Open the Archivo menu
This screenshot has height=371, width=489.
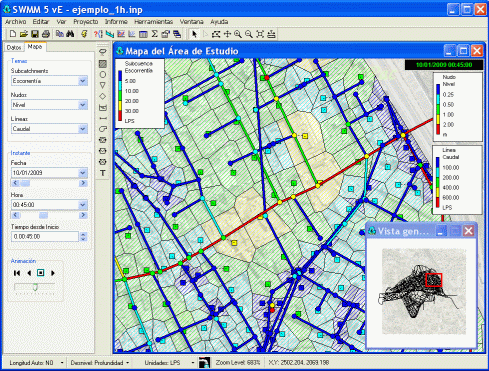click(x=15, y=22)
